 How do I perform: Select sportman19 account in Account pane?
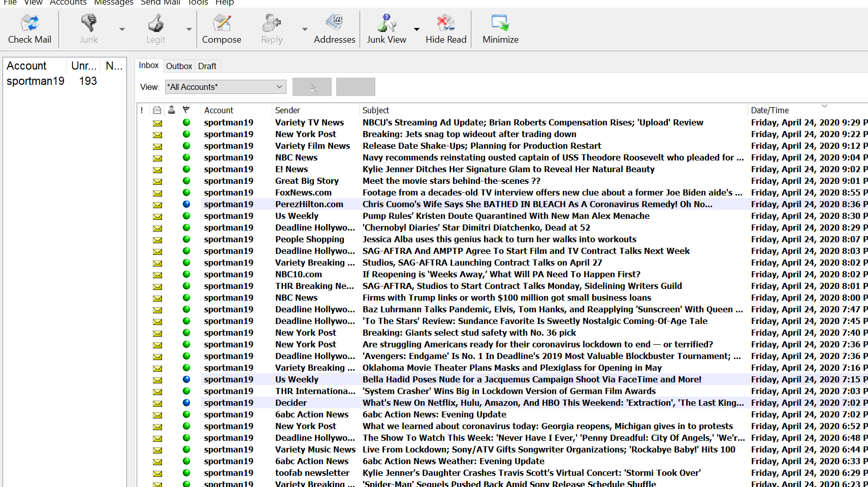(36, 81)
